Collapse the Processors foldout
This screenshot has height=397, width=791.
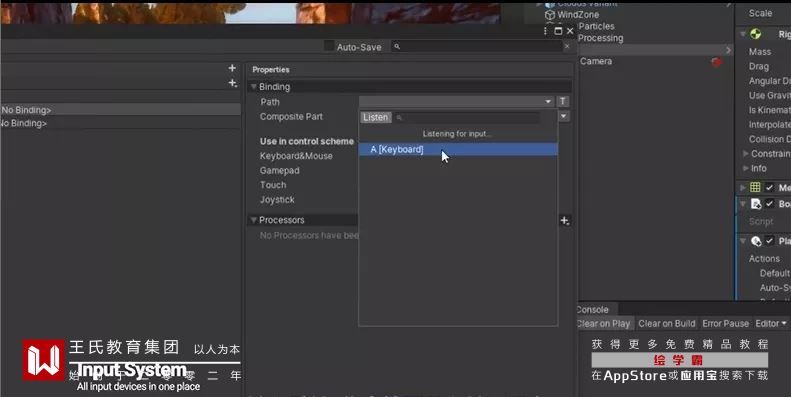tap(254, 220)
